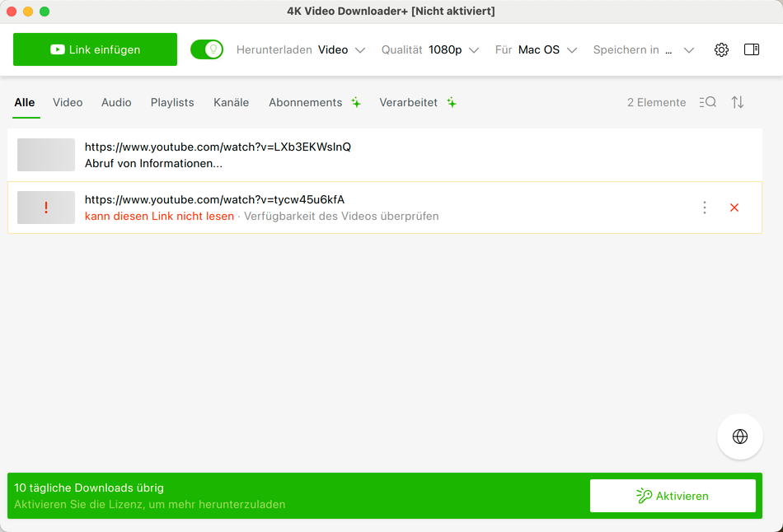Select the Alle tab

(25, 103)
